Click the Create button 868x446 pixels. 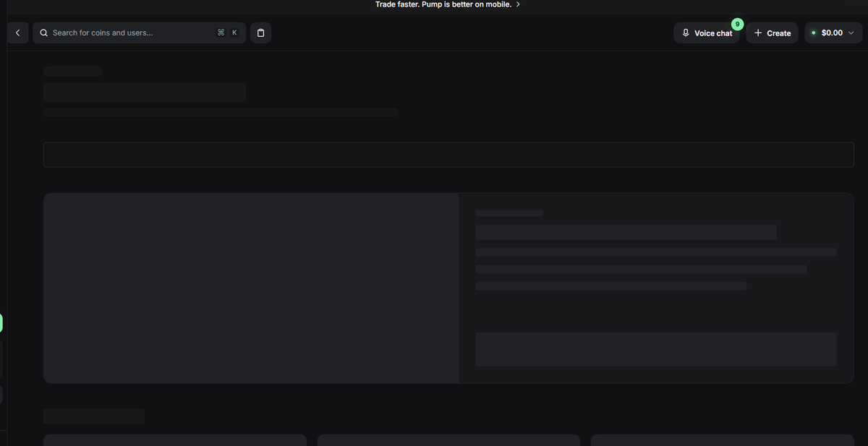[x=772, y=33]
